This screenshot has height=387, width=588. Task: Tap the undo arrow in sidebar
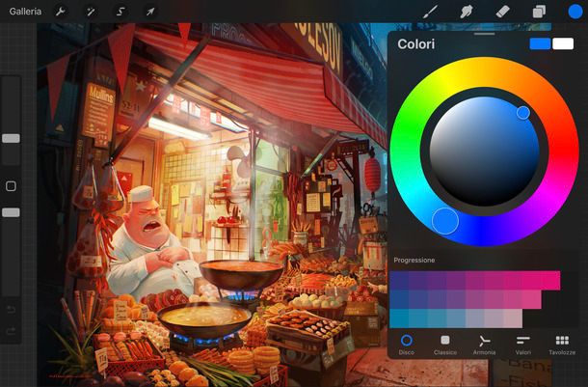[11, 309]
